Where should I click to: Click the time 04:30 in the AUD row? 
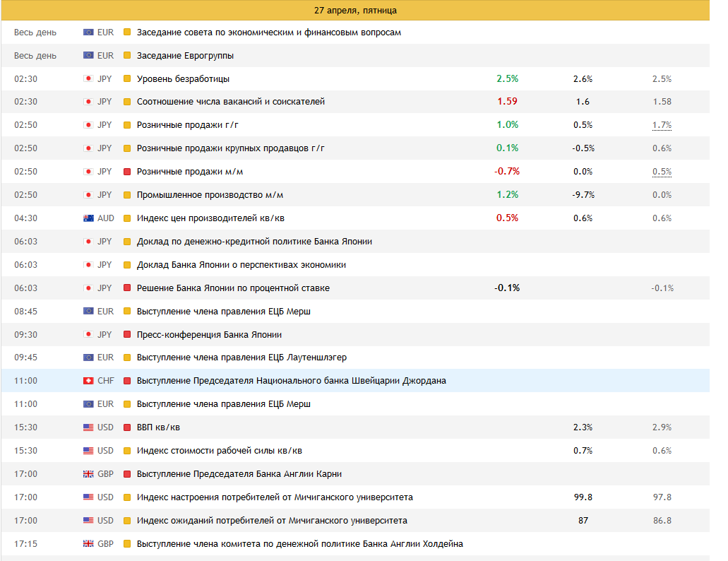(25, 218)
